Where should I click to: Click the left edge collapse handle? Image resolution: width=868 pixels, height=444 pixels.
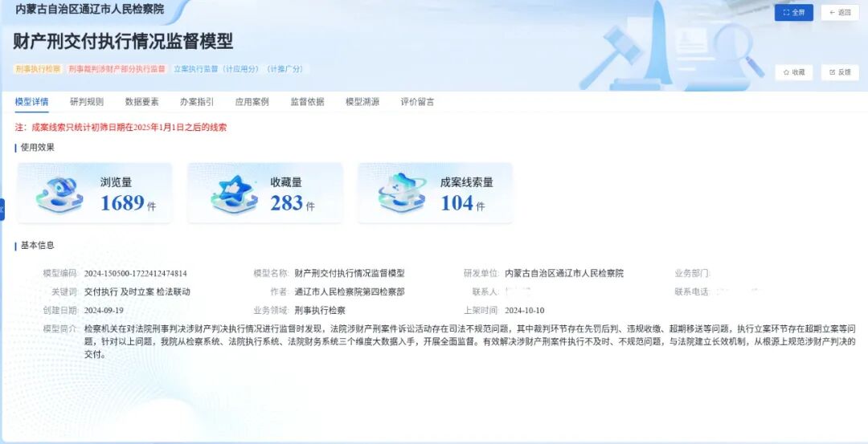tap(2, 210)
